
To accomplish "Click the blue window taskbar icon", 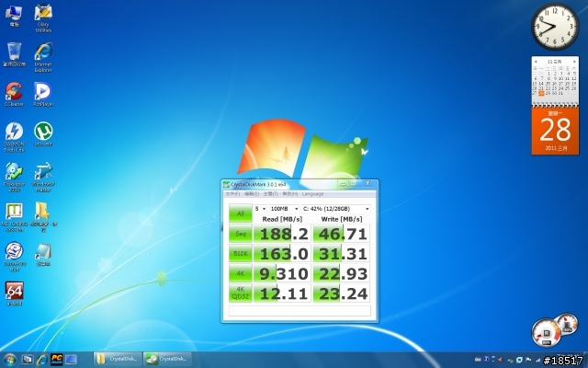I will click(71, 360).
